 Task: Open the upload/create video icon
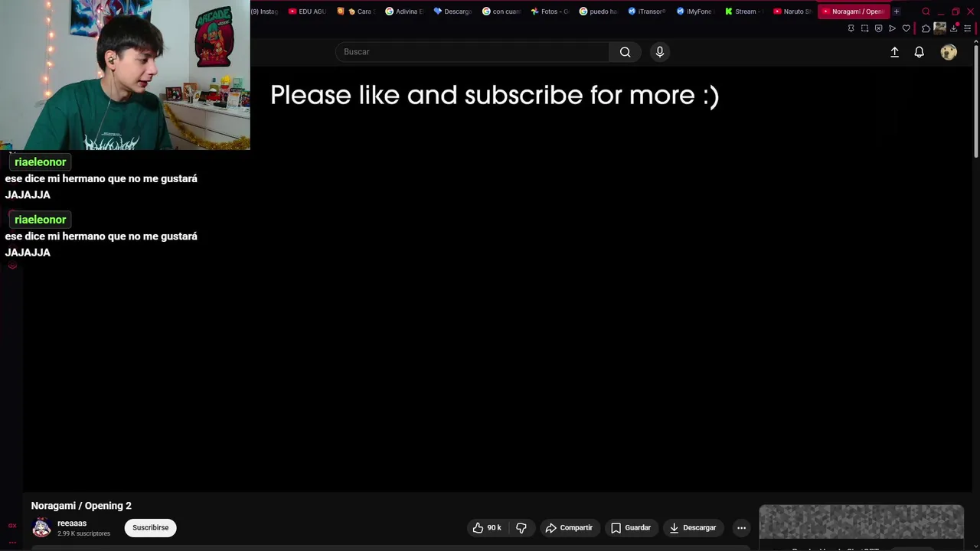click(894, 52)
